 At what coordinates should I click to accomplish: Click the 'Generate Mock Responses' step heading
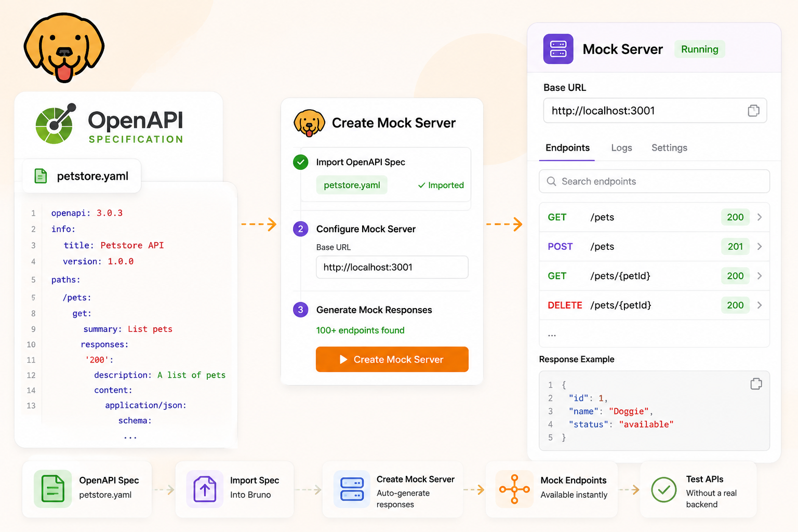[x=374, y=310]
